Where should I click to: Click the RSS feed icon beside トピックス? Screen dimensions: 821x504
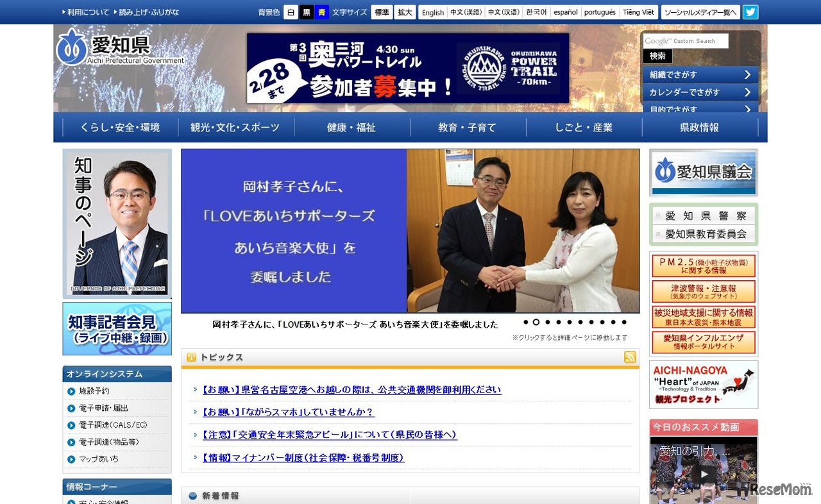point(631,357)
